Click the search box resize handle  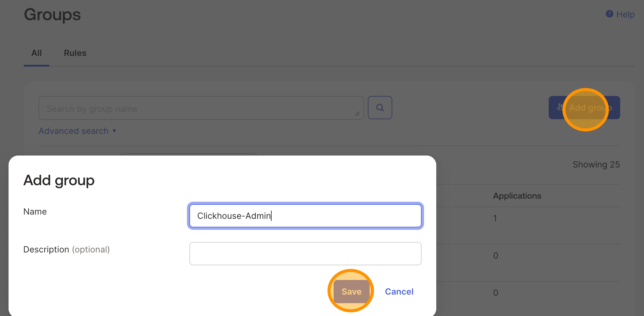[357, 113]
